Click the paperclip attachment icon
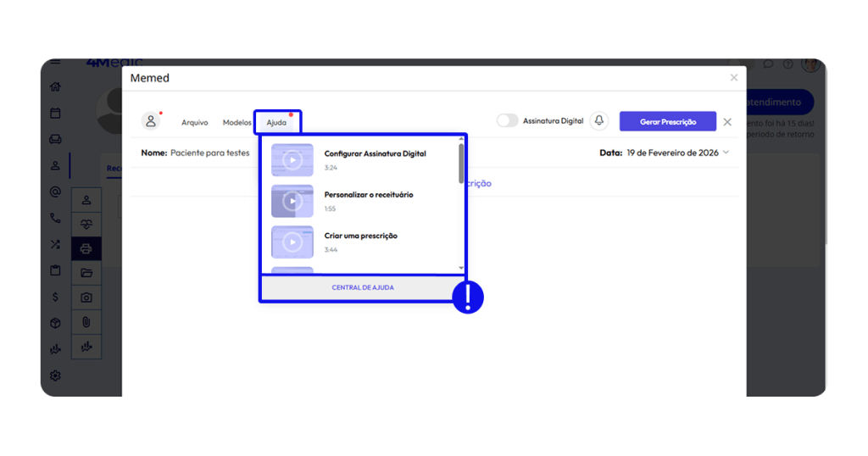 86,322
